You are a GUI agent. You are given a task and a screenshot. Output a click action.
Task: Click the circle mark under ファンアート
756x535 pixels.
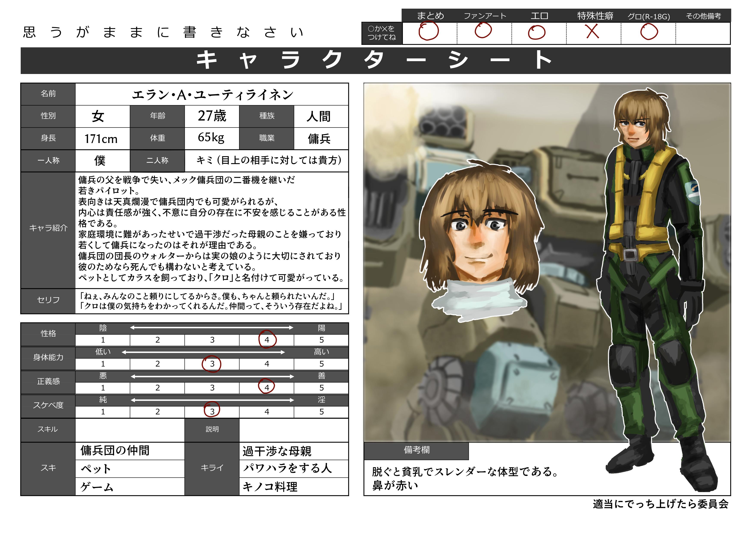point(483,30)
